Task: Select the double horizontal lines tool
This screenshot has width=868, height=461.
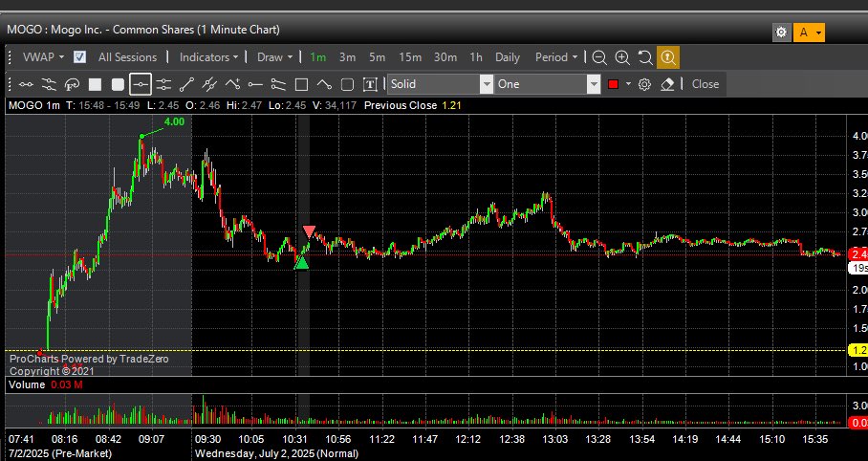Action: [163, 84]
